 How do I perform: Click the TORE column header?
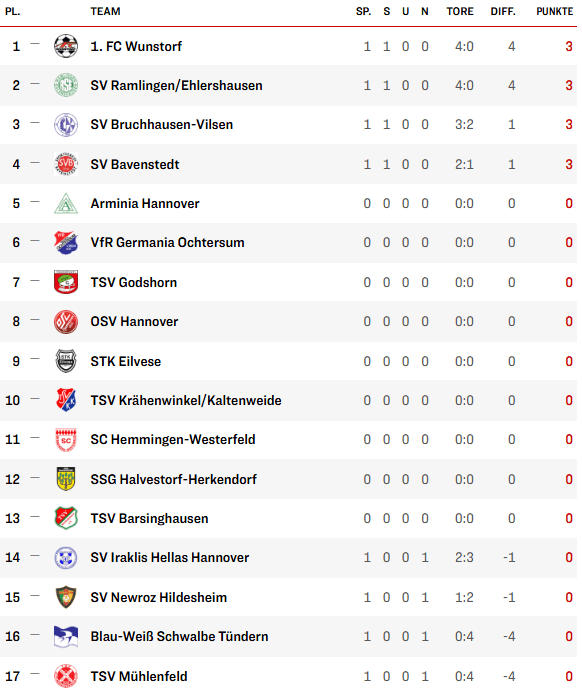pyautogui.click(x=460, y=11)
